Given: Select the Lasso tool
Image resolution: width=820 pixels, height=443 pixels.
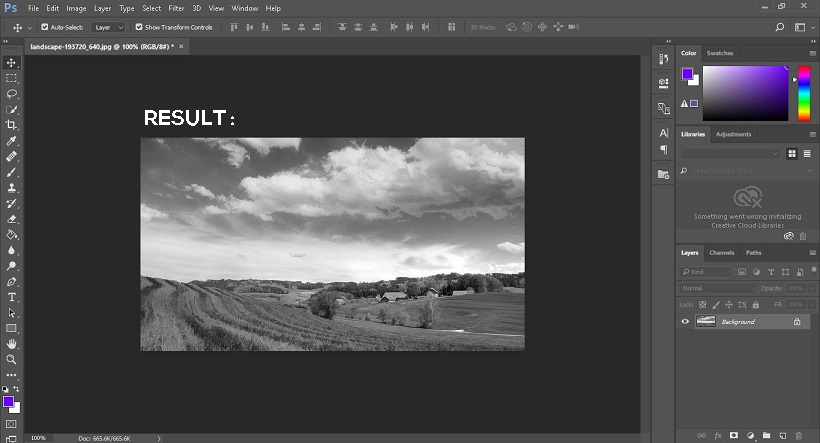Looking at the screenshot, I should (12, 93).
